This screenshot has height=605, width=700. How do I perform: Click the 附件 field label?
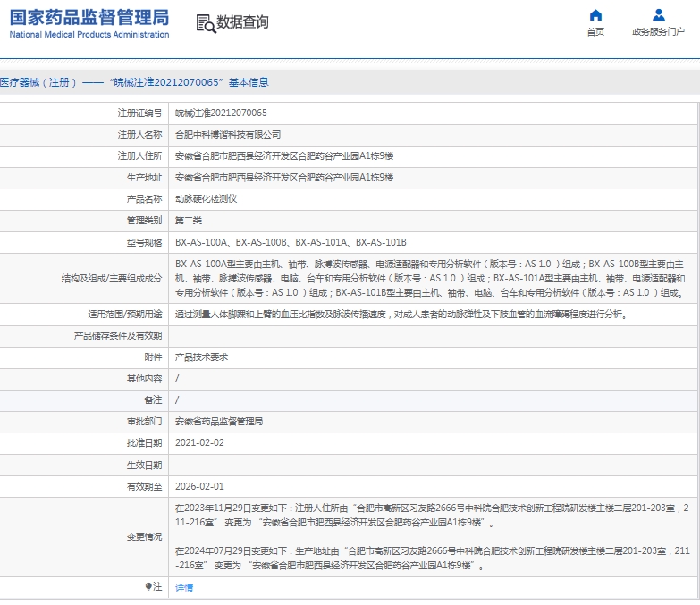(153, 357)
